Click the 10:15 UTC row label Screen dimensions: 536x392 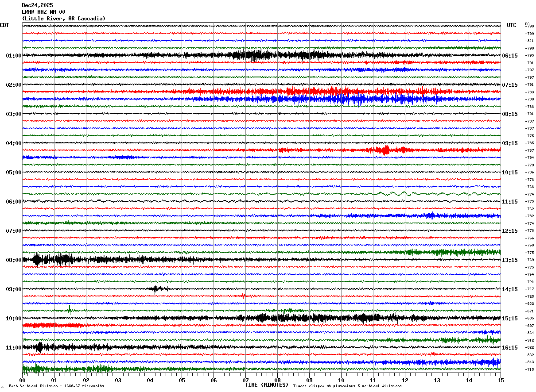point(510,173)
